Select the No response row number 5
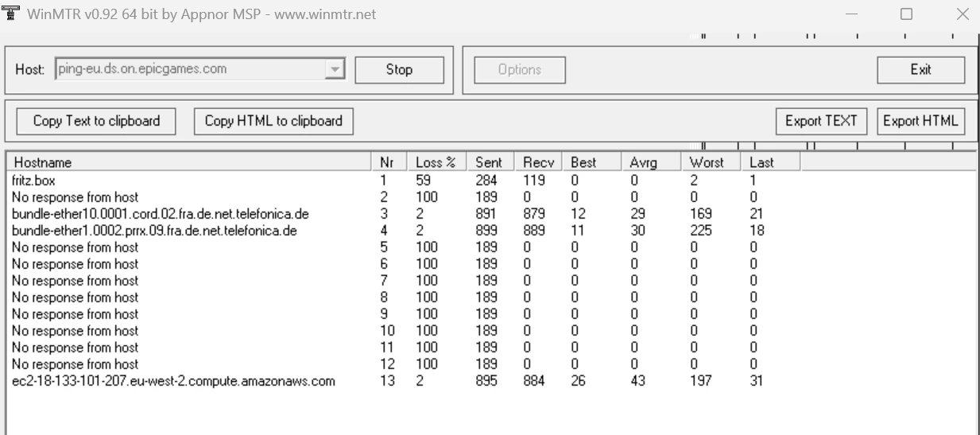The height and width of the screenshot is (435, 980). tap(402, 247)
